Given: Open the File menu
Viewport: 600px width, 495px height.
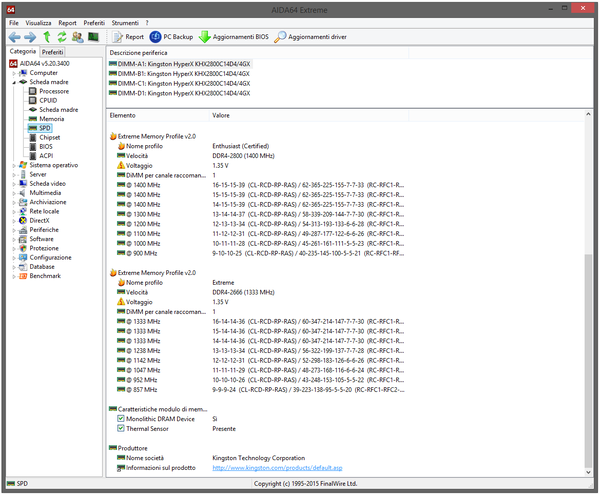Looking at the screenshot, I should [14, 23].
